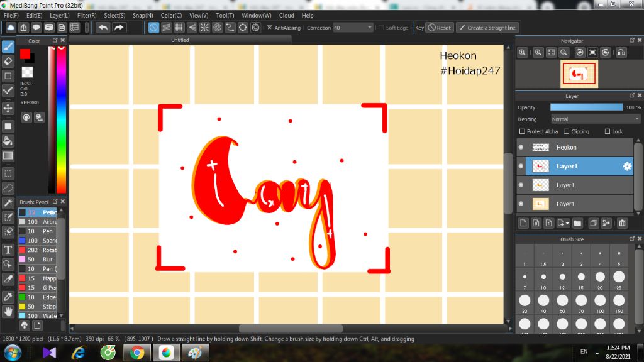Select the Text tool

pos(8,250)
